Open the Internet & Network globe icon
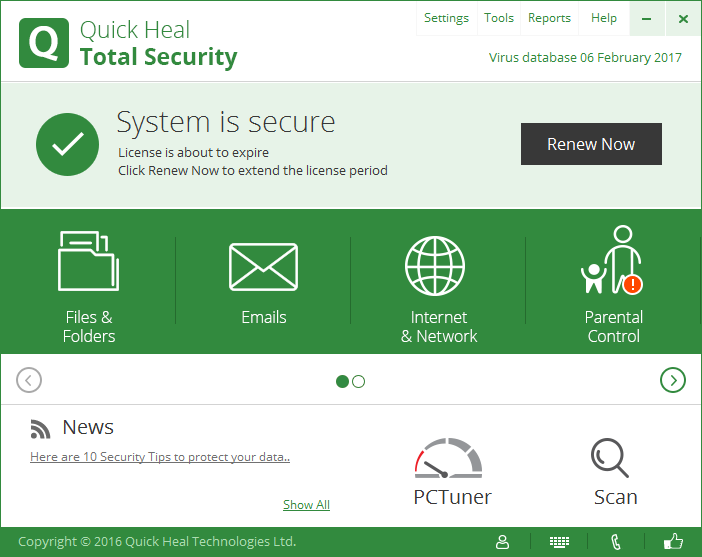This screenshot has width=702, height=557. pos(436,266)
